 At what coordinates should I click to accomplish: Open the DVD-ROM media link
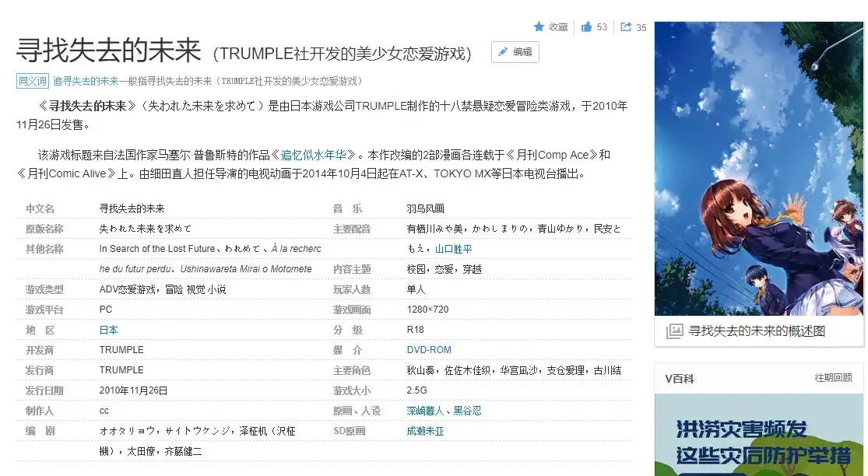429,350
